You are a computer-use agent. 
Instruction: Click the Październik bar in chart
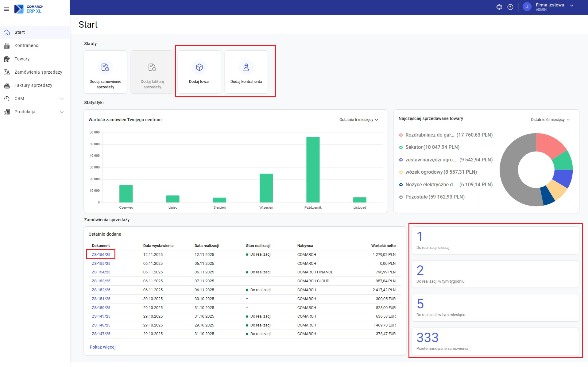(x=313, y=170)
